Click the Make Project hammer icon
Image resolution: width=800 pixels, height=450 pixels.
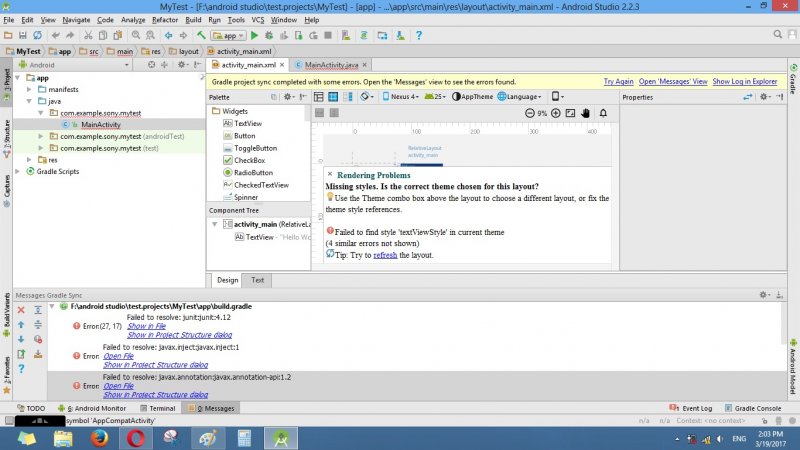[x=201, y=35]
